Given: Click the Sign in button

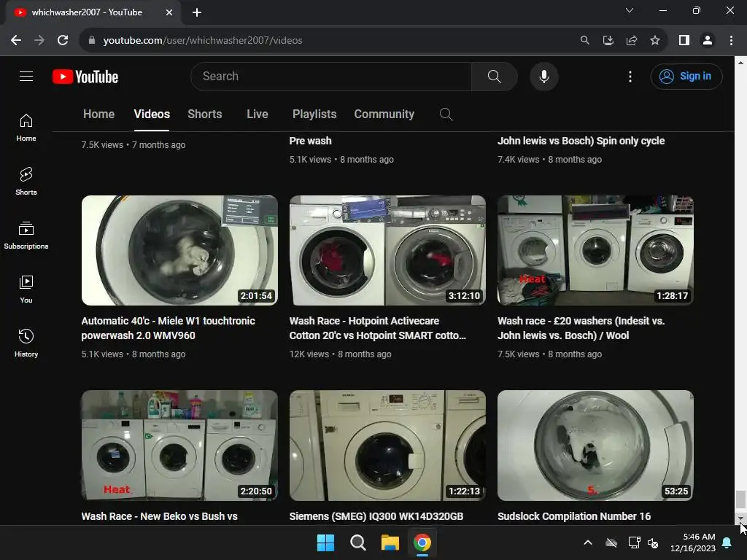Looking at the screenshot, I should [686, 76].
